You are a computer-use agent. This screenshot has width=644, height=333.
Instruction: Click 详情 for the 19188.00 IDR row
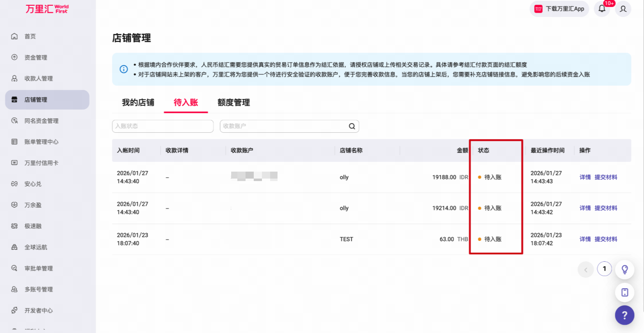pyautogui.click(x=585, y=177)
